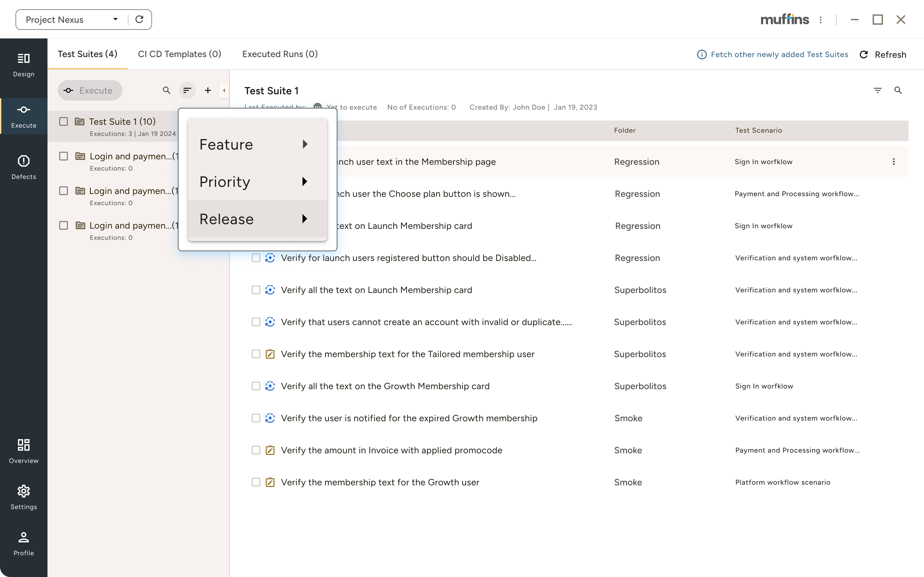Check the Test Suite 1 checkbox
Viewport: 924px width, 577px height.
(64, 121)
